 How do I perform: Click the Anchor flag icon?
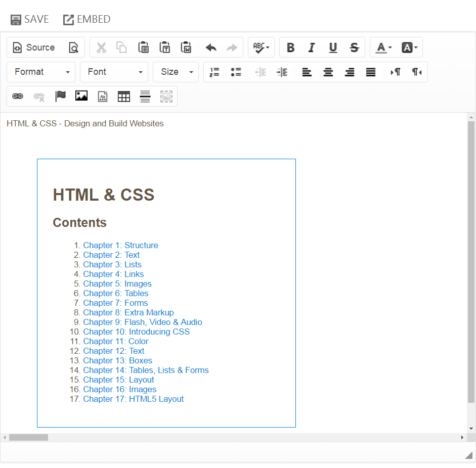(x=61, y=96)
